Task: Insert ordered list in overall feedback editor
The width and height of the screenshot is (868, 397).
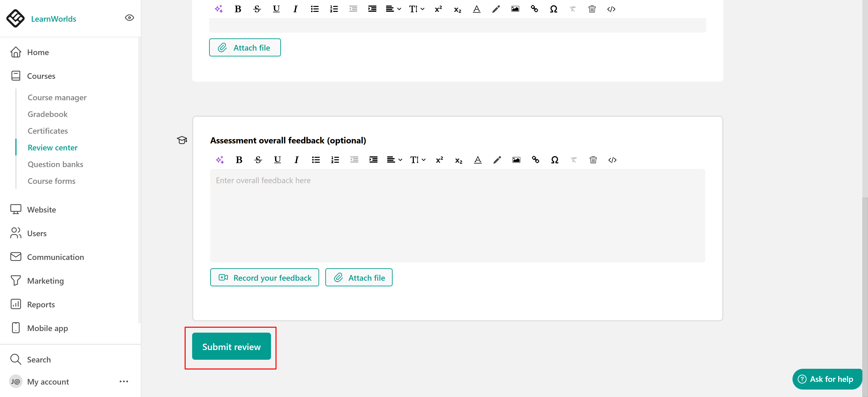Action: click(335, 160)
